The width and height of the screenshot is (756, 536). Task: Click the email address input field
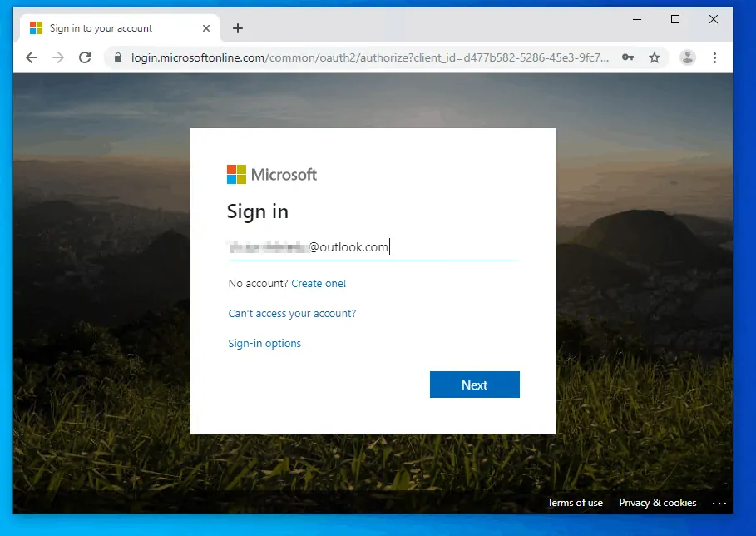coord(373,247)
